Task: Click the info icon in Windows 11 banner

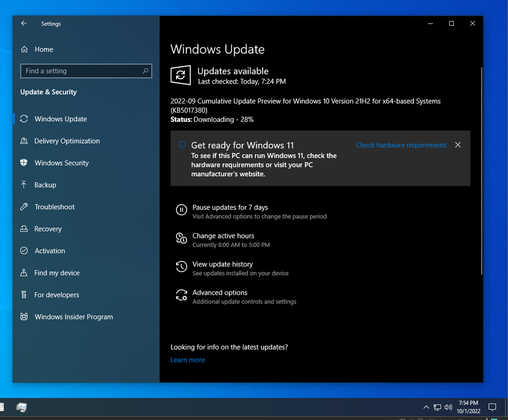Action: pyautogui.click(x=182, y=145)
